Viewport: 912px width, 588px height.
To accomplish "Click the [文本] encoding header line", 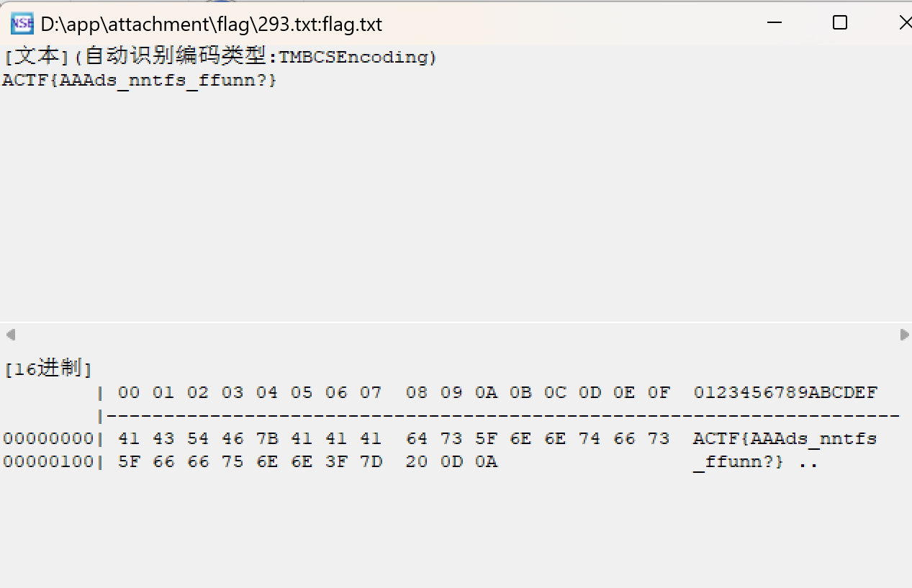I will 219,57.
